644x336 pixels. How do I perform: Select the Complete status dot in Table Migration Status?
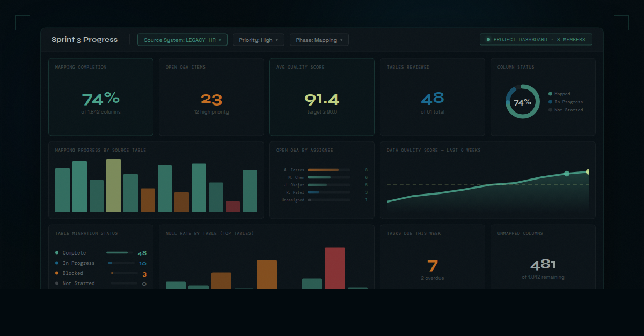point(56,252)
